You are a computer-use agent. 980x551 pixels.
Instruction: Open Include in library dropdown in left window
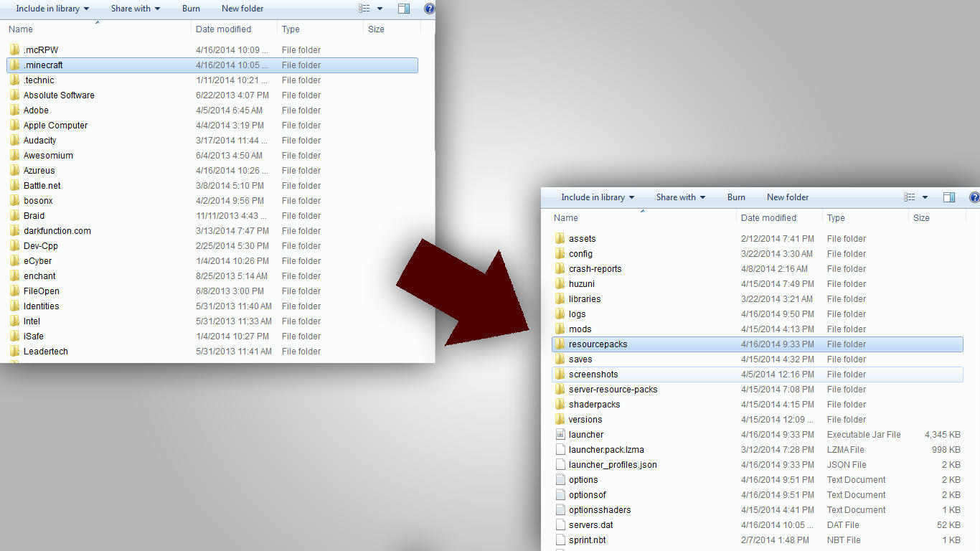point(52,9)
